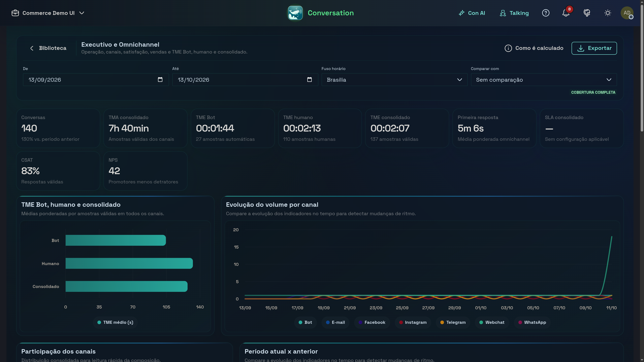The height and width of the screenshot is (362, 644).
Task: Click the info icon beside Como é calculado
Action: pos(508,48)
